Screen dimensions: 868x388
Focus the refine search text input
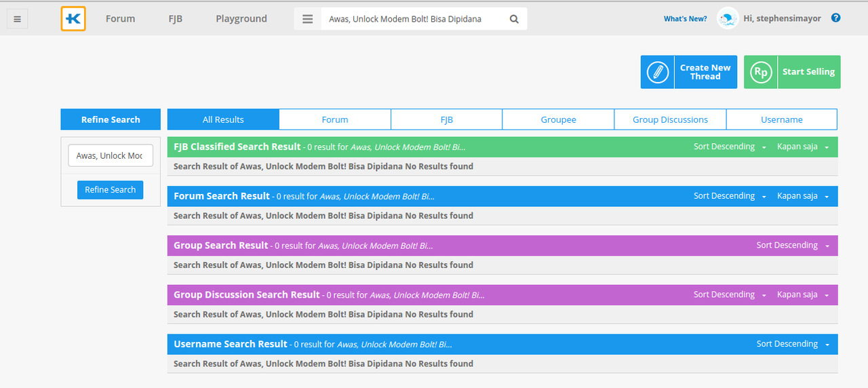pos(111,155)
